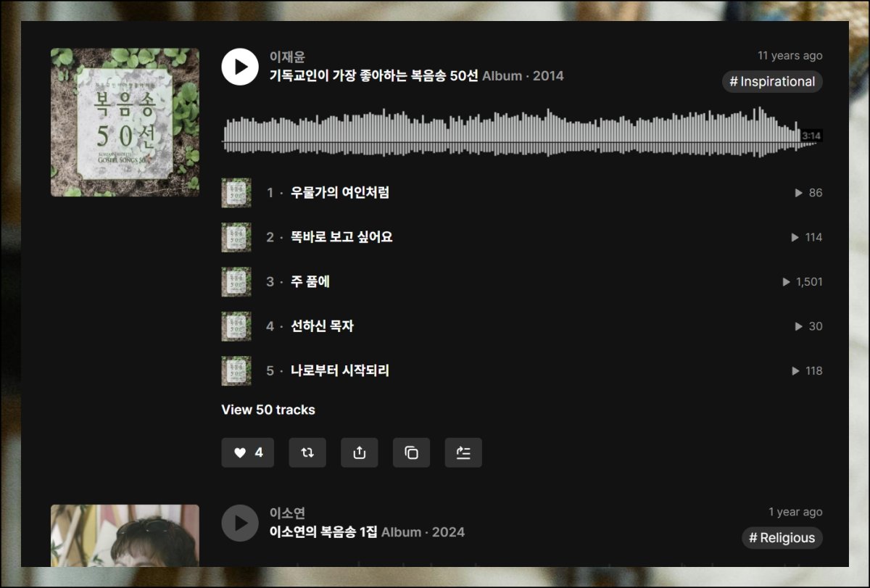Screen dimensions: 870x588
Task: Select the Religious tag
Action: (x=782, y=537)
